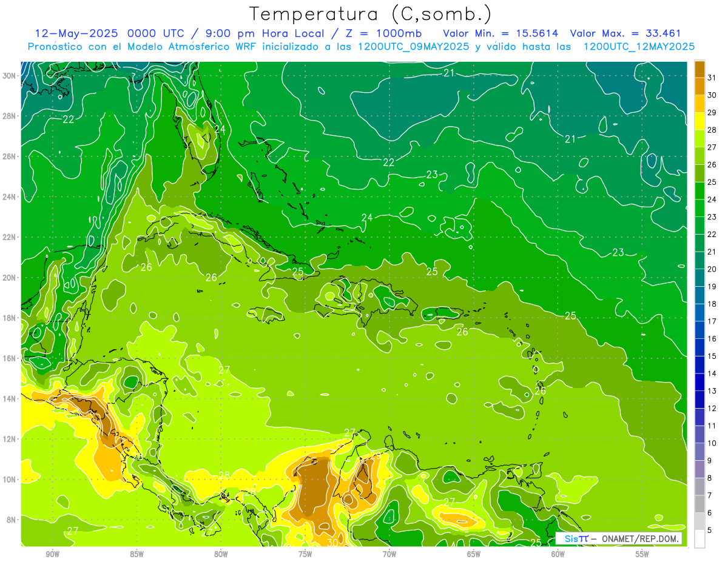This screenshot has height=562, width=728.
Task: Click the "65W" longitude axis label
Action: tap(474, 554)
